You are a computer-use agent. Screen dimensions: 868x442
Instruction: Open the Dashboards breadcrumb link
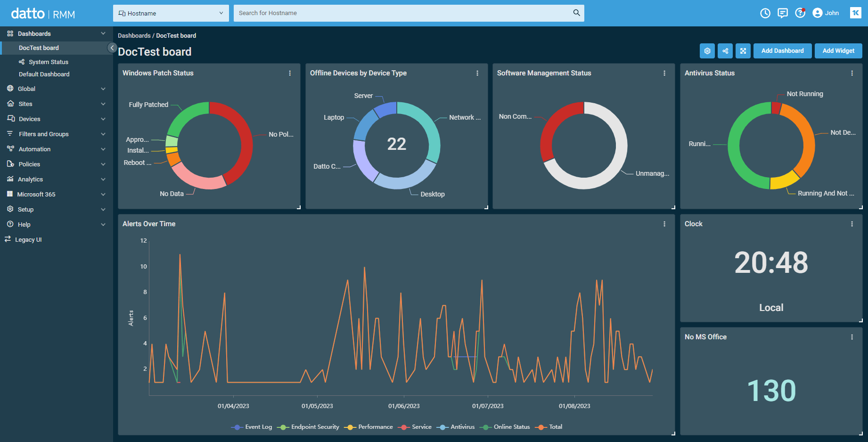point(134,35)
